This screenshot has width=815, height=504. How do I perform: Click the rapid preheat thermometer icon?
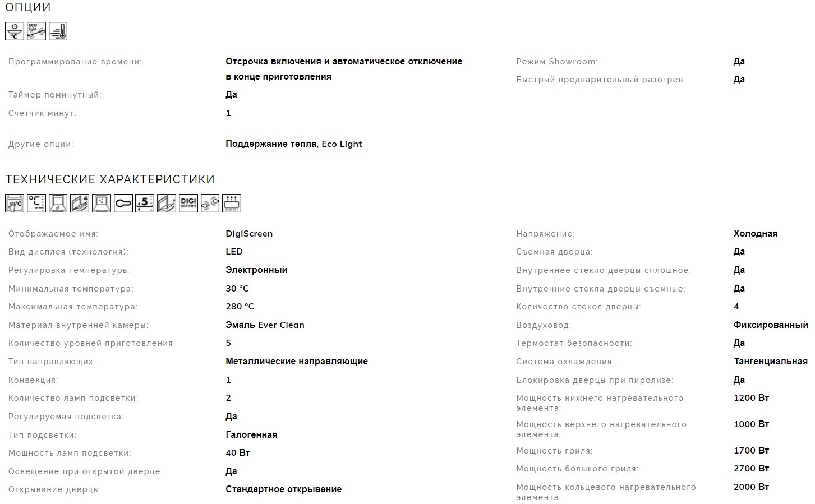point(58,31)
